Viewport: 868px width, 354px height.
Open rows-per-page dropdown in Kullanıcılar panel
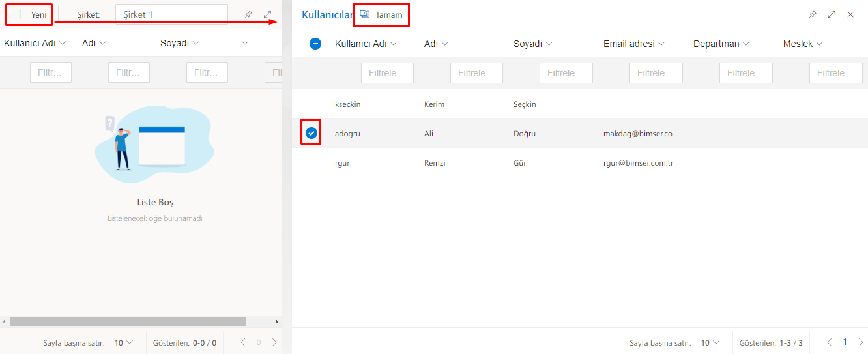pos(710,342)
